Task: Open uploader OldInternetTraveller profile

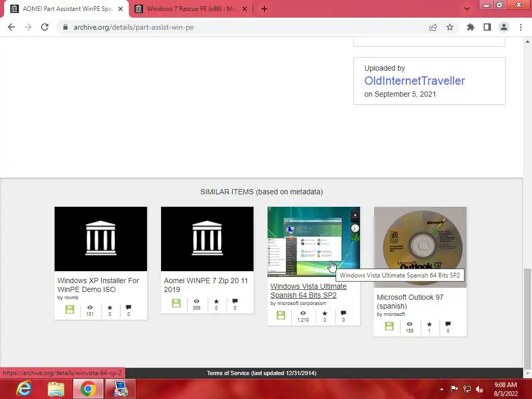Action: [414, 81]
